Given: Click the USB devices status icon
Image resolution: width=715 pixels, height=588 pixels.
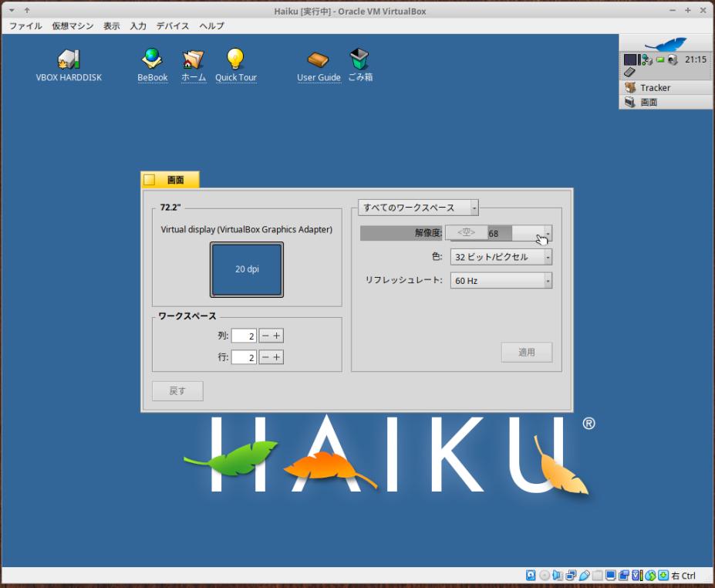Looking at the screenshot, I should pyautogui.click(x=584, y=575).
